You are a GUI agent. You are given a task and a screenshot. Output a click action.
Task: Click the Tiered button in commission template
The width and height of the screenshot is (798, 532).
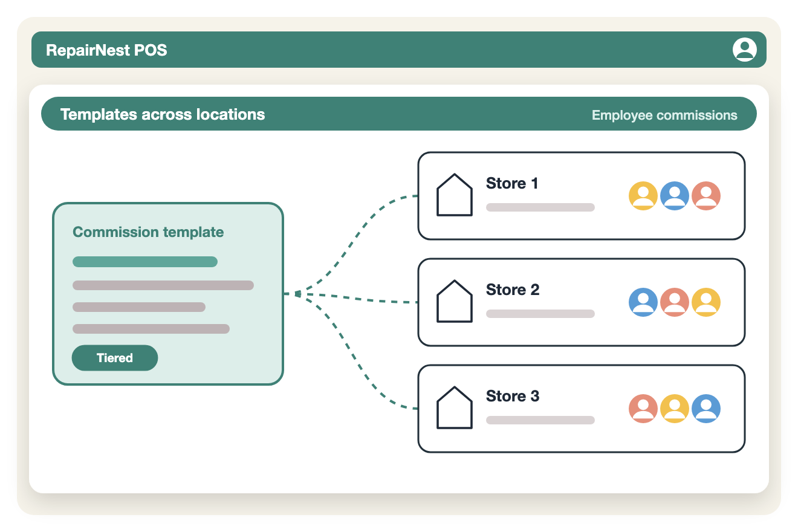coord(115,358)
